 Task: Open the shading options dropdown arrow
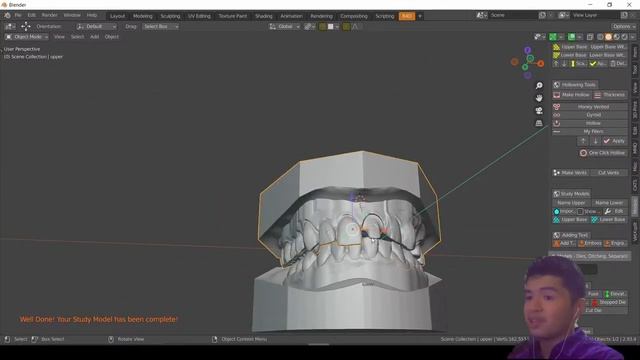633,37
